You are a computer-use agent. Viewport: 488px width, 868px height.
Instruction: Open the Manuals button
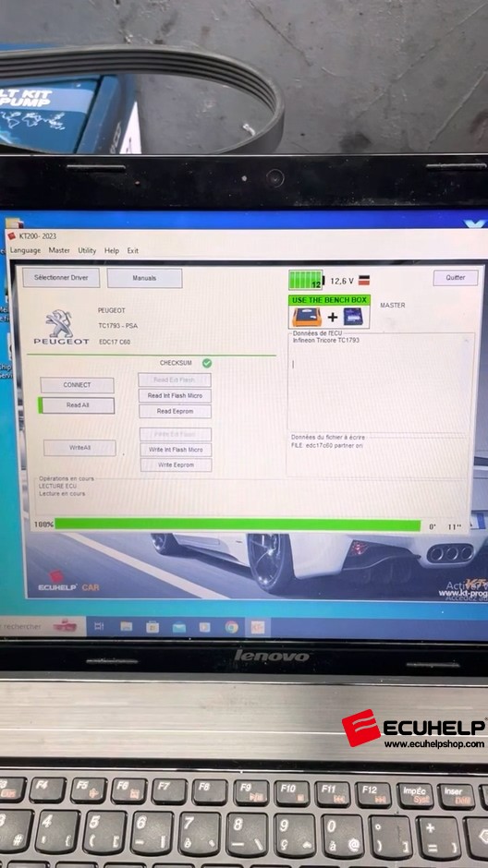pos(144,278)
